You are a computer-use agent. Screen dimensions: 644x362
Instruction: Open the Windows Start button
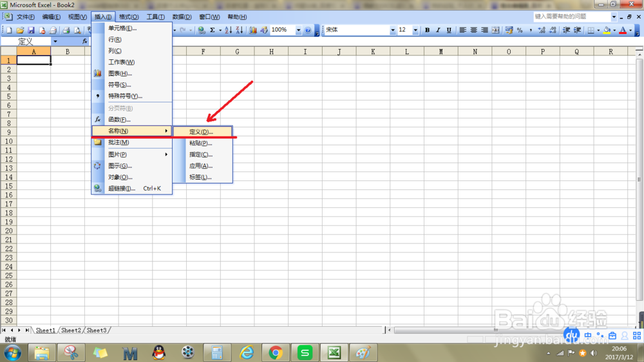click(12, 352)
